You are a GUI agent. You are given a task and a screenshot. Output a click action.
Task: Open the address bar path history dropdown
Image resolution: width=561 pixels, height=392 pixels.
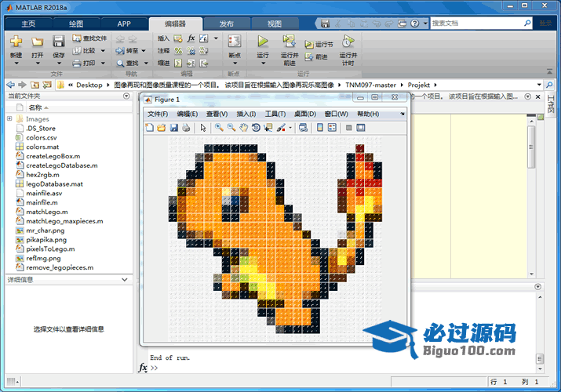coord(539,85)
